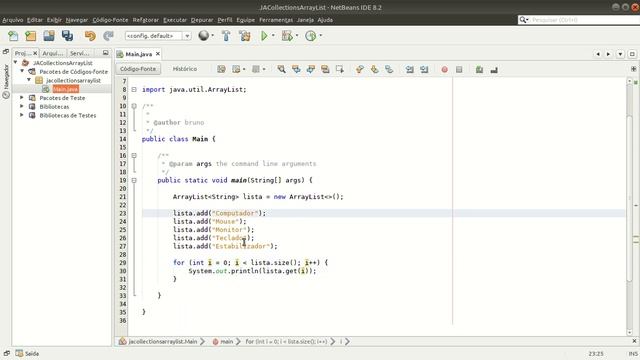
Task: Click the Clean and Build icon
Action: tap(245, 36)
